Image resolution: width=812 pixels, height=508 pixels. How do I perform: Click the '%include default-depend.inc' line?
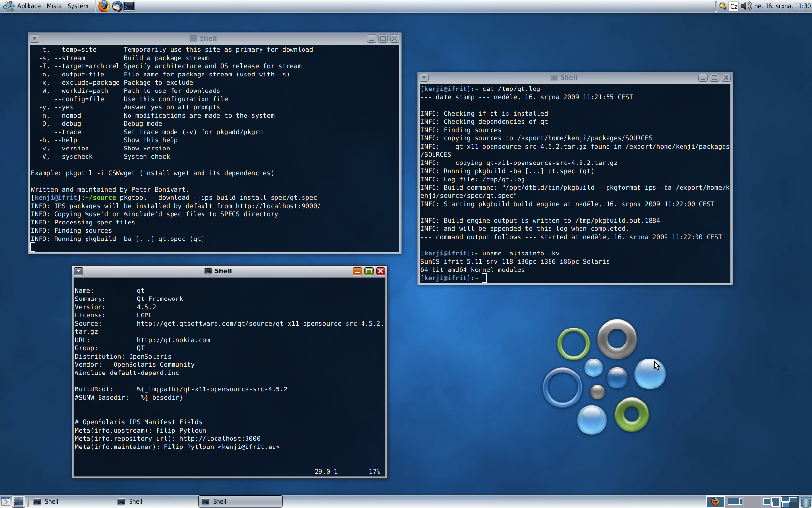pos(127,373)
